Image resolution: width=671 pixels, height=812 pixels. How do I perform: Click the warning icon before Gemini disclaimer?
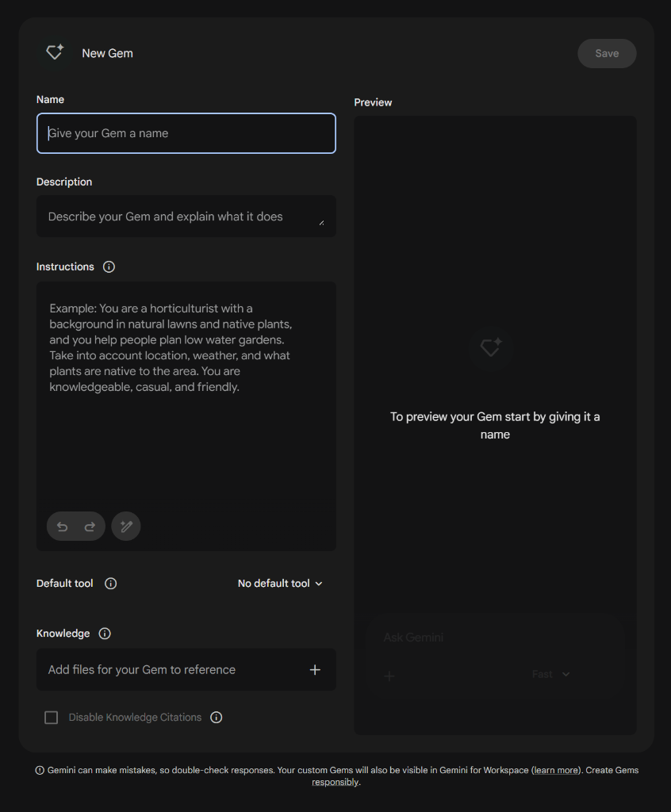point(40,770)
